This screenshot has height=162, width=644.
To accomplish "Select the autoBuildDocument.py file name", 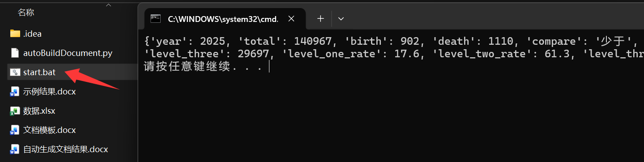I will 68,53.
